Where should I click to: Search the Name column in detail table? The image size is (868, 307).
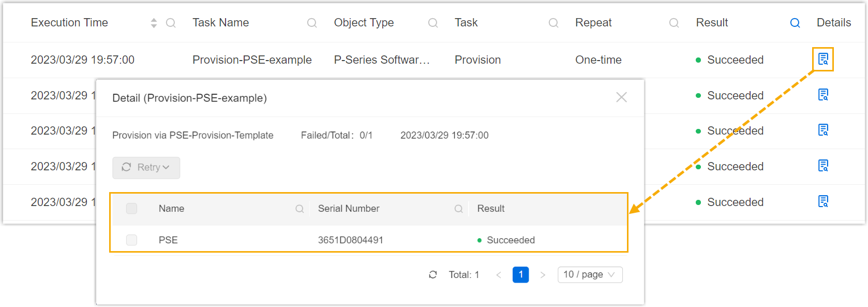pos(300,209)
